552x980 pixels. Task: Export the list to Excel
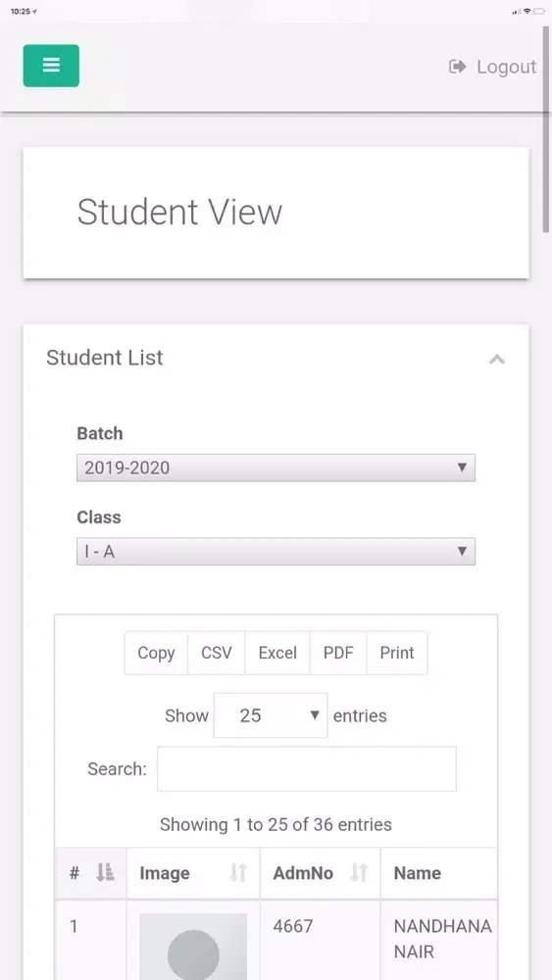[277, 653]
